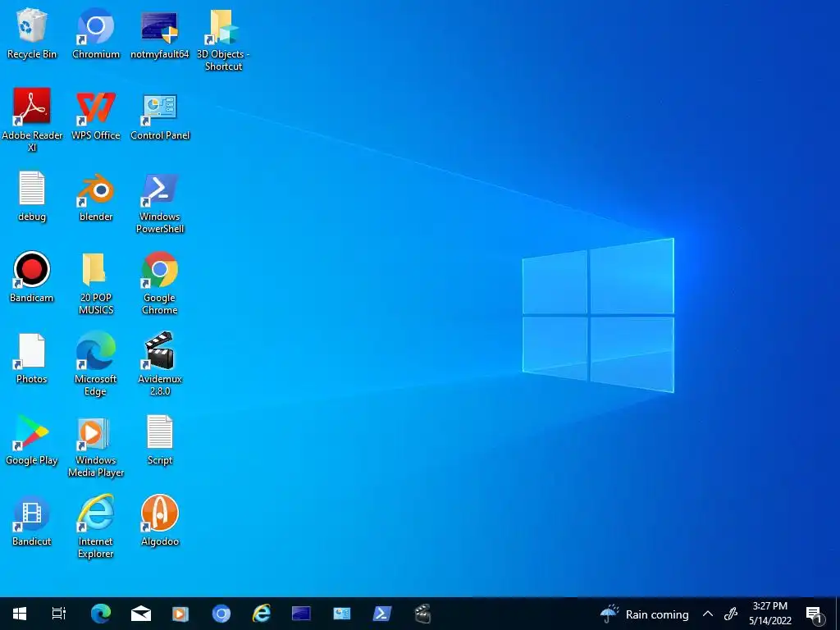Launch PowerShell from the taskbar

coord(382,614)
